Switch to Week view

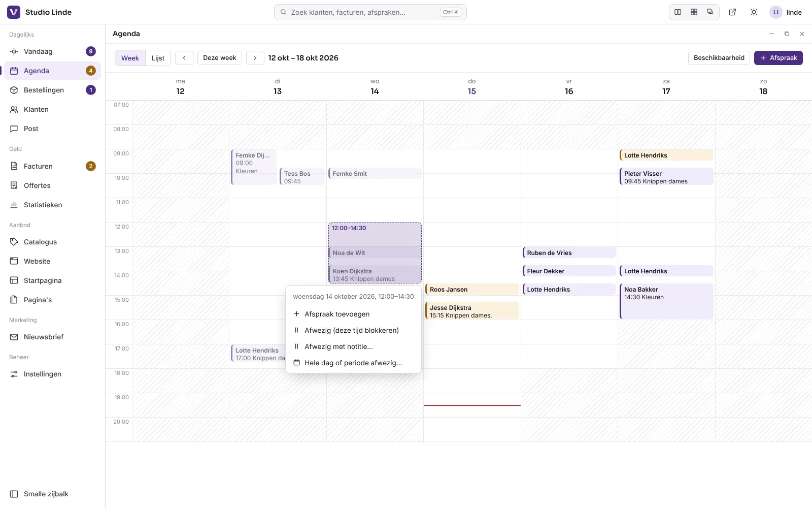[x=130, y=58]
